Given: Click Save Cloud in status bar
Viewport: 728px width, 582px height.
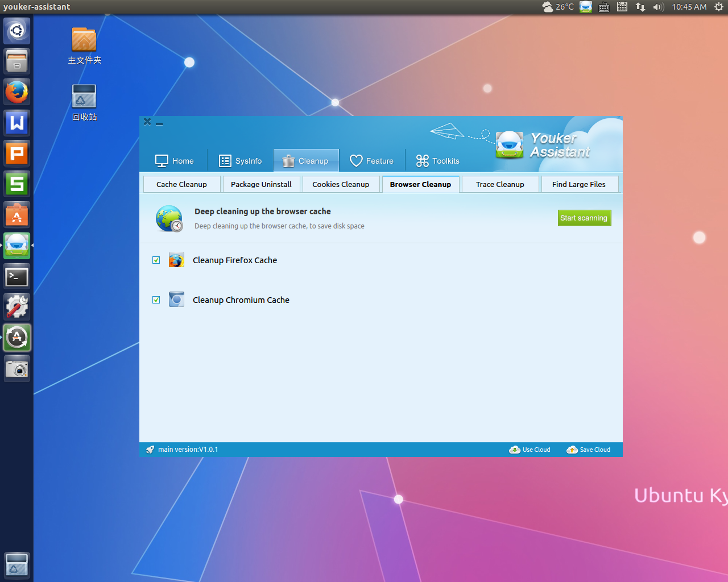Looking at the screenshot, I should click(x=589, y=450).
